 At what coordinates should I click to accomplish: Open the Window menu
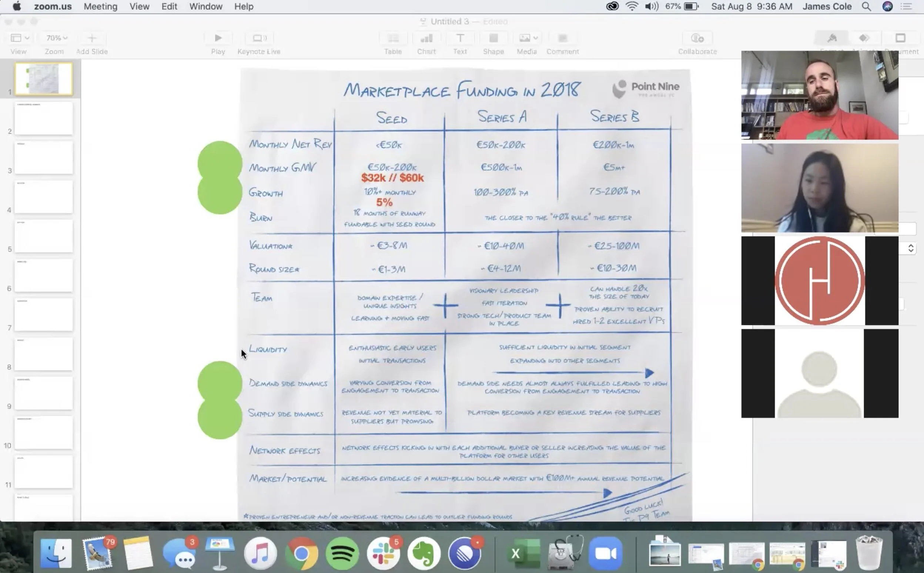205,6
